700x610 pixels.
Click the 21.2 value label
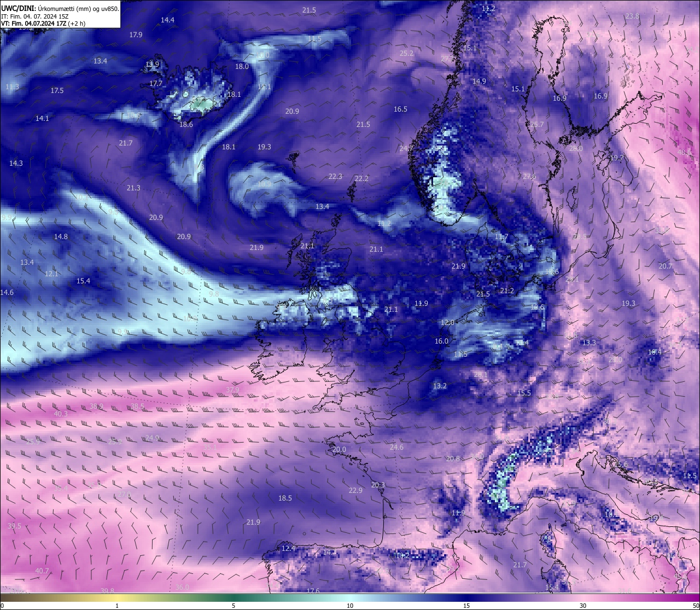point(507,291)
